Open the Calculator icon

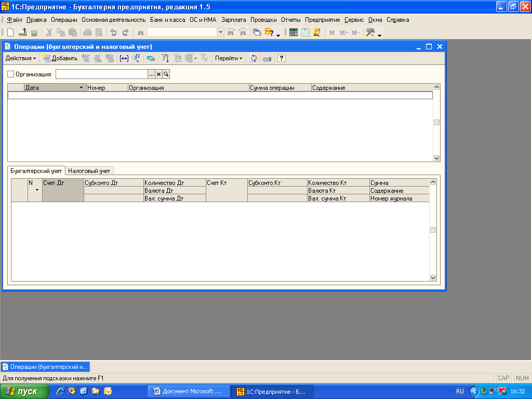[294, 33]
